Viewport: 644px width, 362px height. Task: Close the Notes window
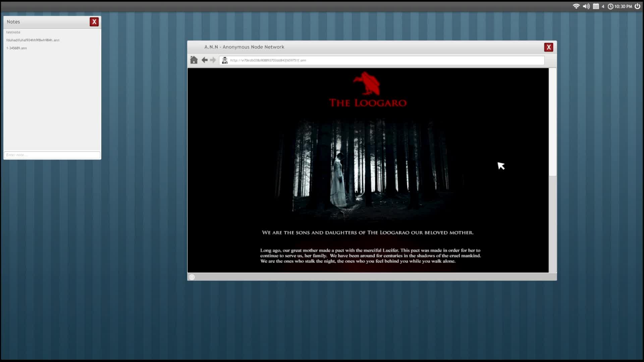pos(94,22)
